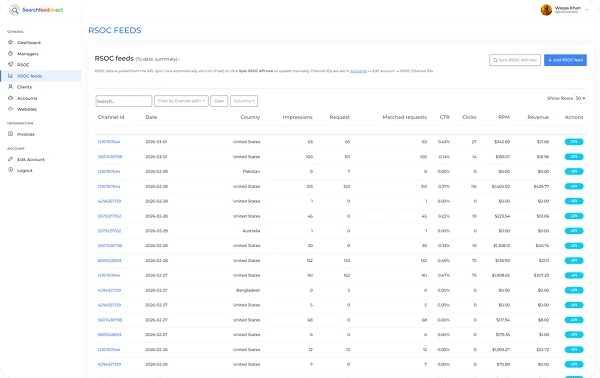The width and height of the screenshot is (600, 378).
Task: Focus the Search input field
Action: pos(124,101)
